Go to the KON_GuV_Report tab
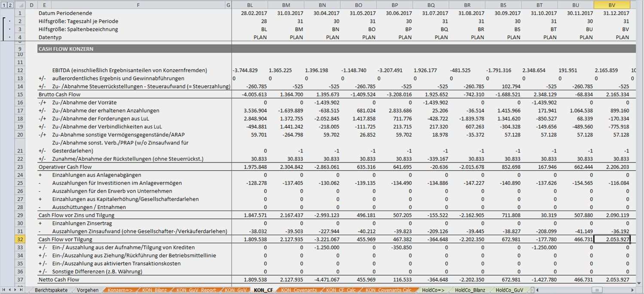The height and width of the screenshot is (294, 644). tap(196, 290)
